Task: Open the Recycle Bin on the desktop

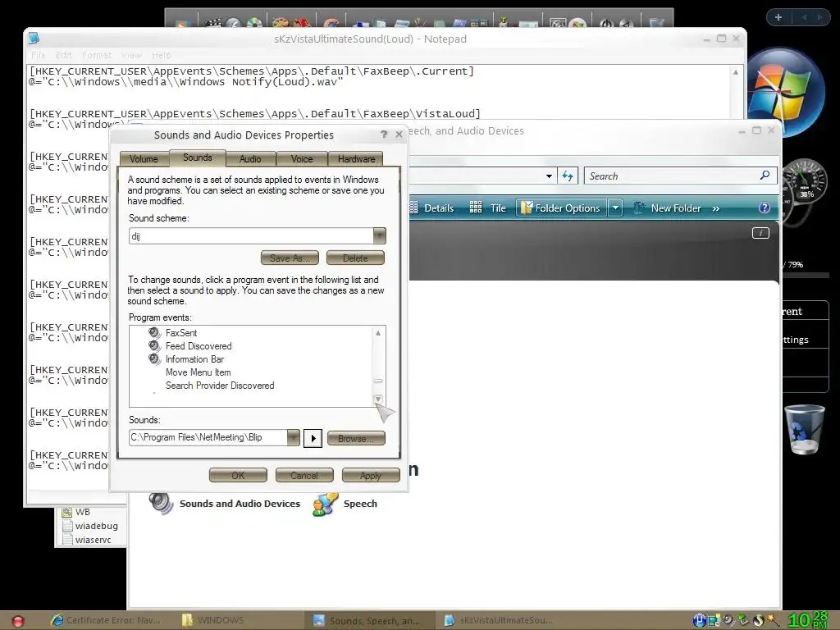Action: [804, 430]
